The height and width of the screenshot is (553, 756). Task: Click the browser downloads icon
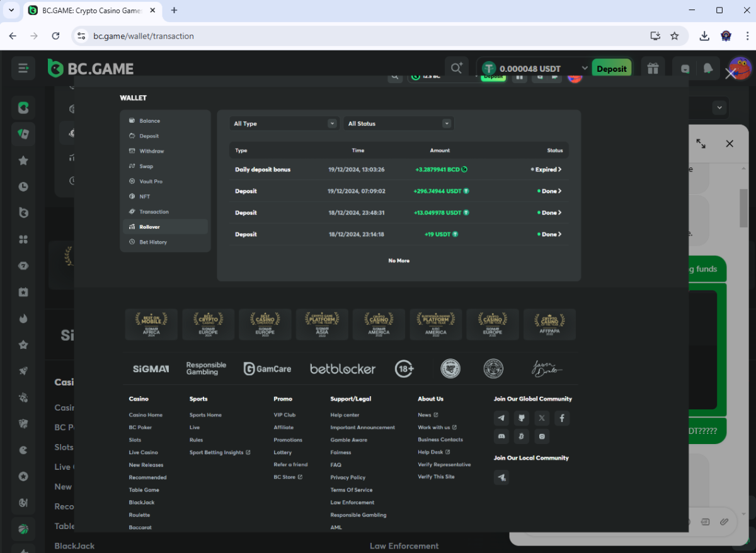point(704,36)
